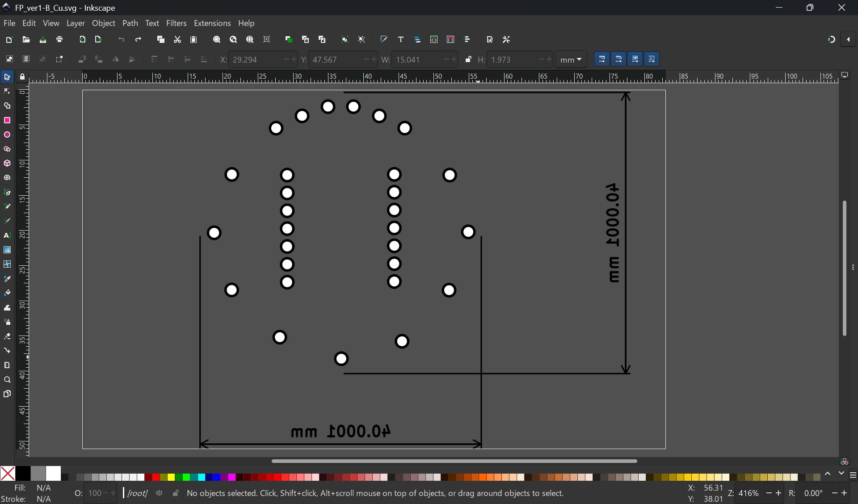Click the Save document icon
858x504 pixels.
(x=43, y=40)
